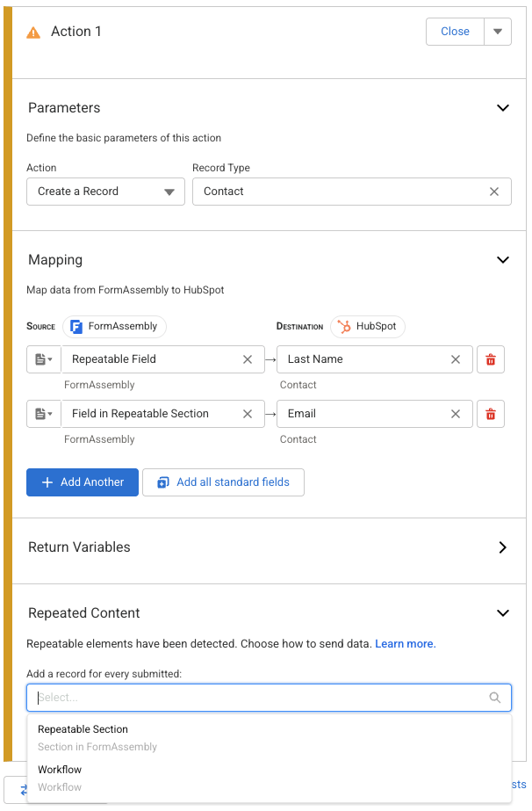Viewport: 532px width, 811px height.
Task: Collapse the Parameters section
Action: point(503,108)
